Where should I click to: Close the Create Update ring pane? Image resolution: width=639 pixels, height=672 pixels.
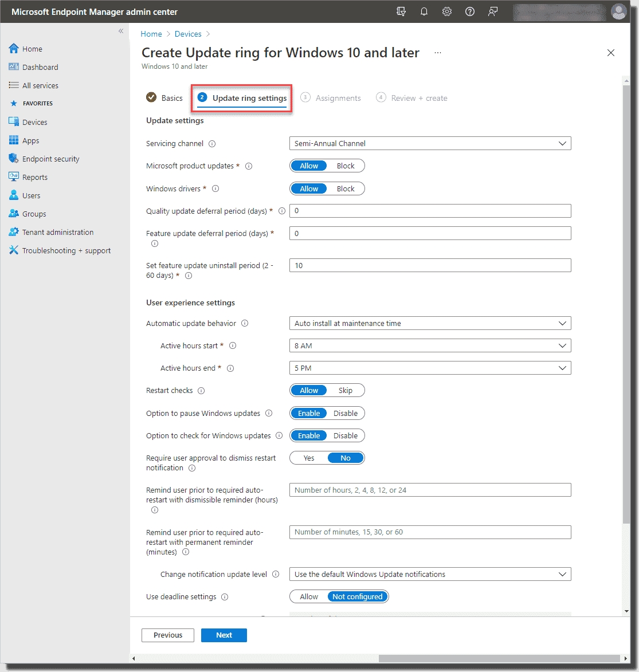pos(611,53)
